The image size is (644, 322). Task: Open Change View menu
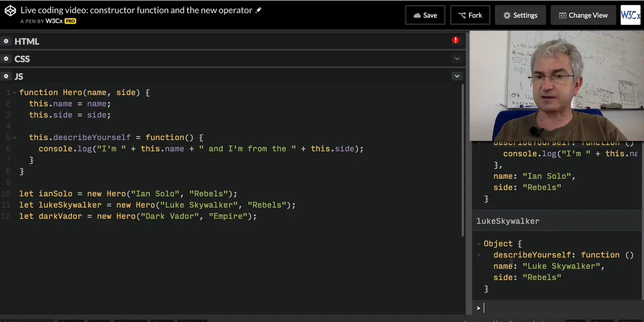point(584,15)
